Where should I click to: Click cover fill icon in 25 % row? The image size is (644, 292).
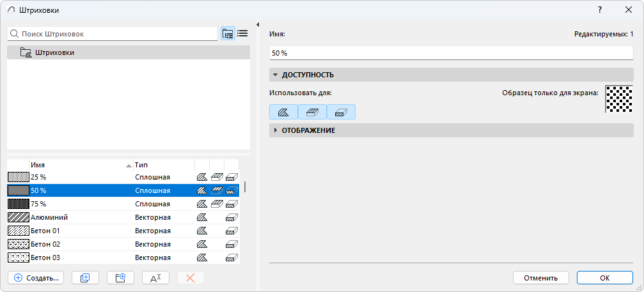pos(217,177)
